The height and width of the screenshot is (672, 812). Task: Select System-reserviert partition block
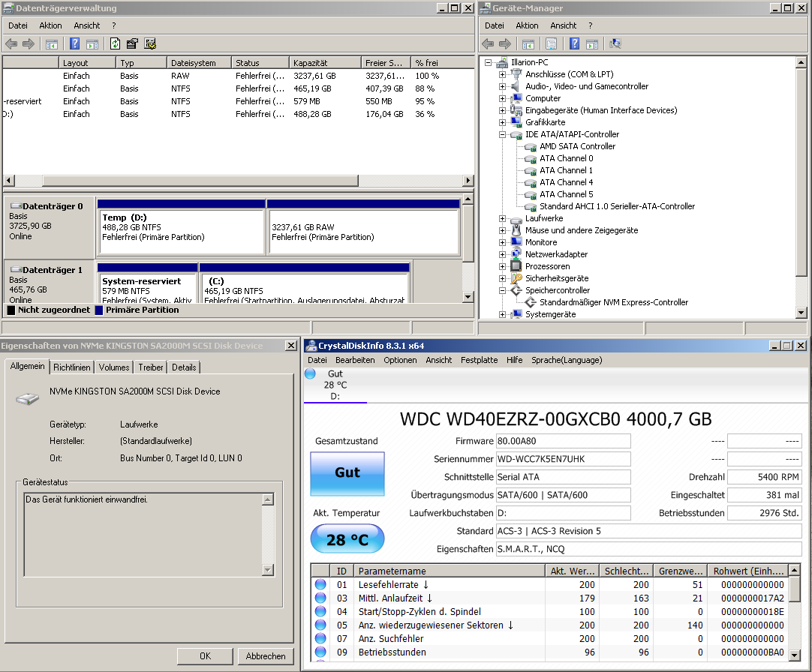[148, 283]
